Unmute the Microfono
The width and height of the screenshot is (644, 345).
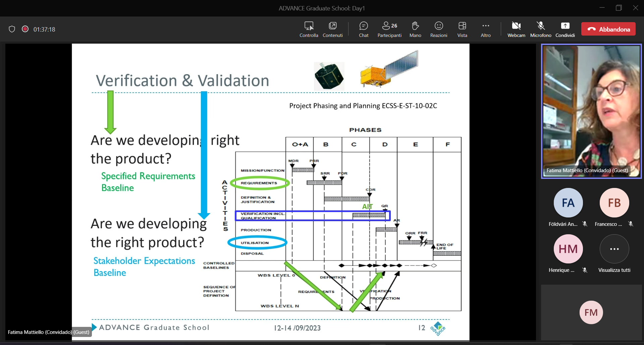point(541,29)
